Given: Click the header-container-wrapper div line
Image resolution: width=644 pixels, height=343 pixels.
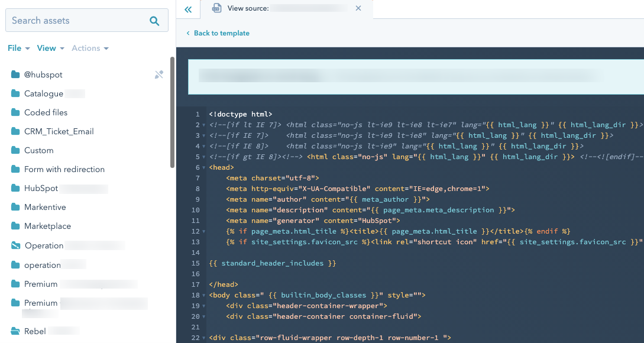Looking at the screenshot, I should (306, 306).
